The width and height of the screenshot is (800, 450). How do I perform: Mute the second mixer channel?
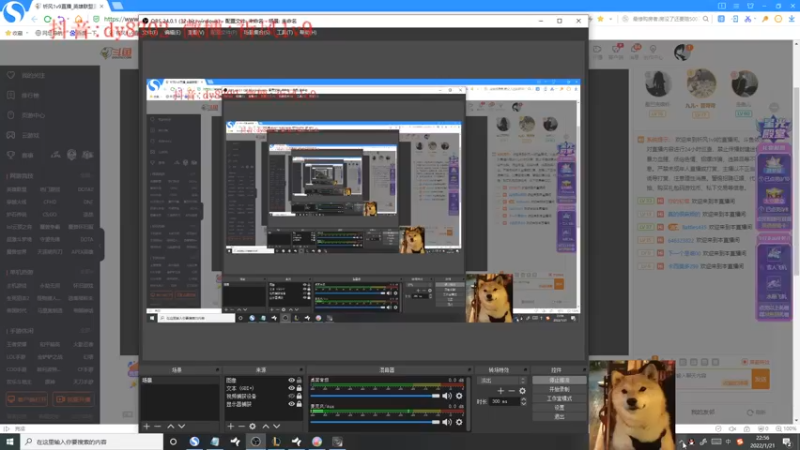(x=447, y=422)
